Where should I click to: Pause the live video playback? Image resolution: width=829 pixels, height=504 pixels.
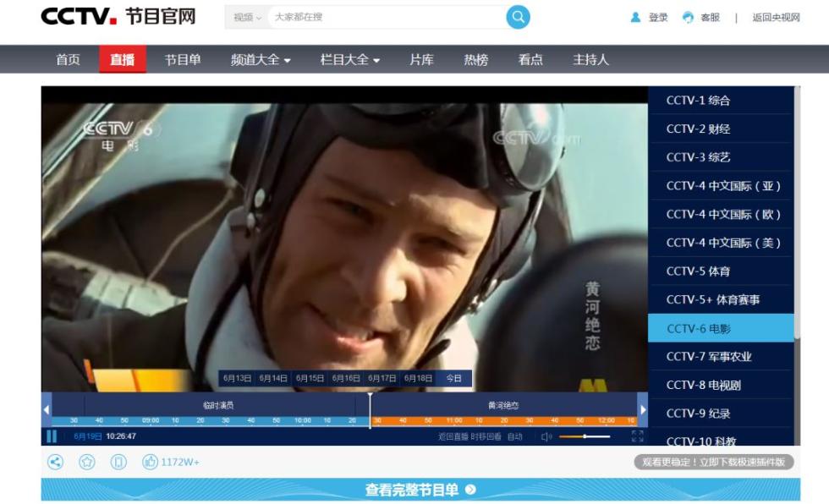pyautogui.click(x=52, y=436)
